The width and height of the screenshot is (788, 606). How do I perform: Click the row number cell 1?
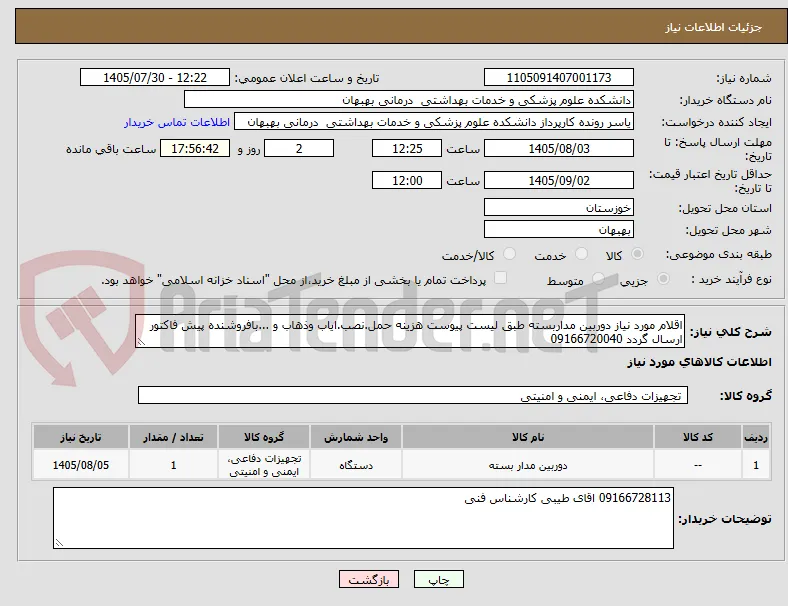[755, 465]
